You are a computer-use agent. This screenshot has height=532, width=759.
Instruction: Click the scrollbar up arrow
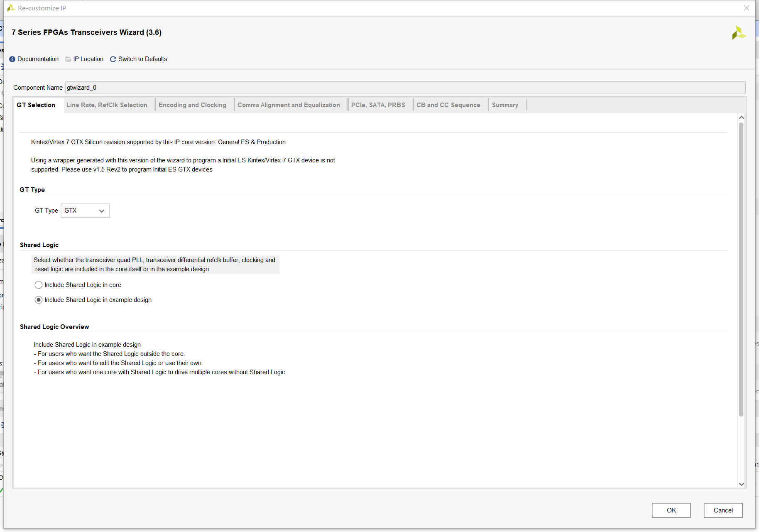click(x=742, y=118)
